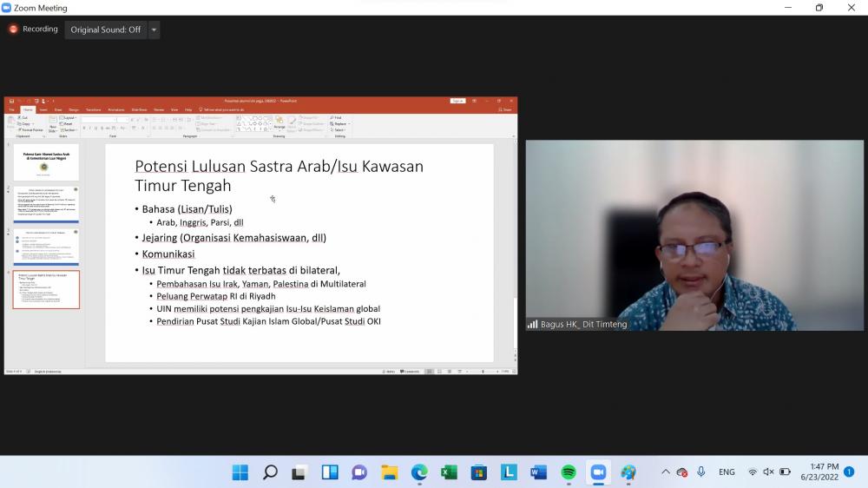The width and height of the screenshot is (868, 488).
Task: Open taskbar Search magnifier
Action: point(270,472)
